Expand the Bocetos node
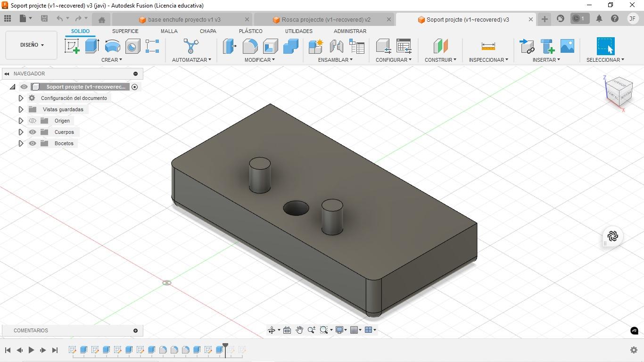Screen dimensions: 644x362 pos(21,143)
